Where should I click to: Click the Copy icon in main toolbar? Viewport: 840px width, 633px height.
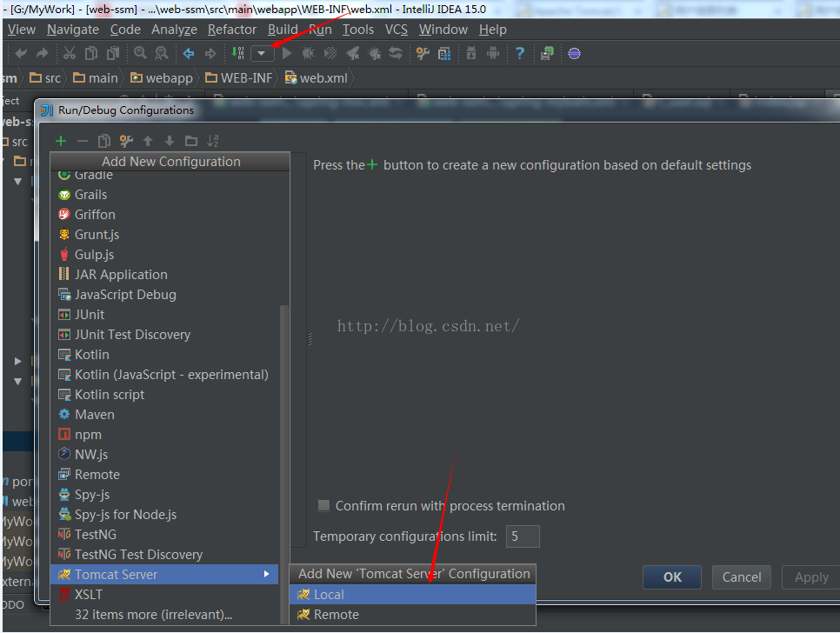[91, 53]
